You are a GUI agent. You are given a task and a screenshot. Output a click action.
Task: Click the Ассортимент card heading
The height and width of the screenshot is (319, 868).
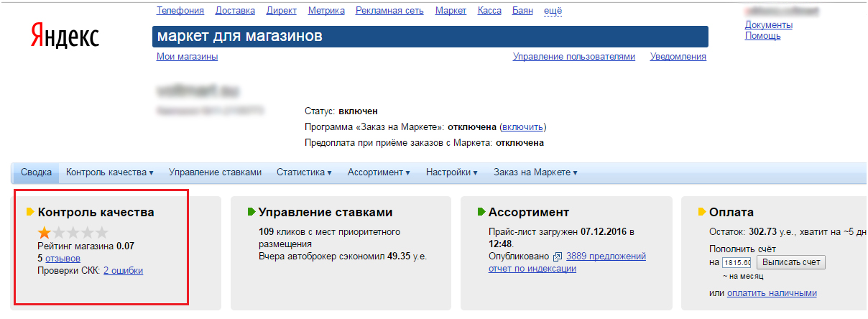(529, 212)
